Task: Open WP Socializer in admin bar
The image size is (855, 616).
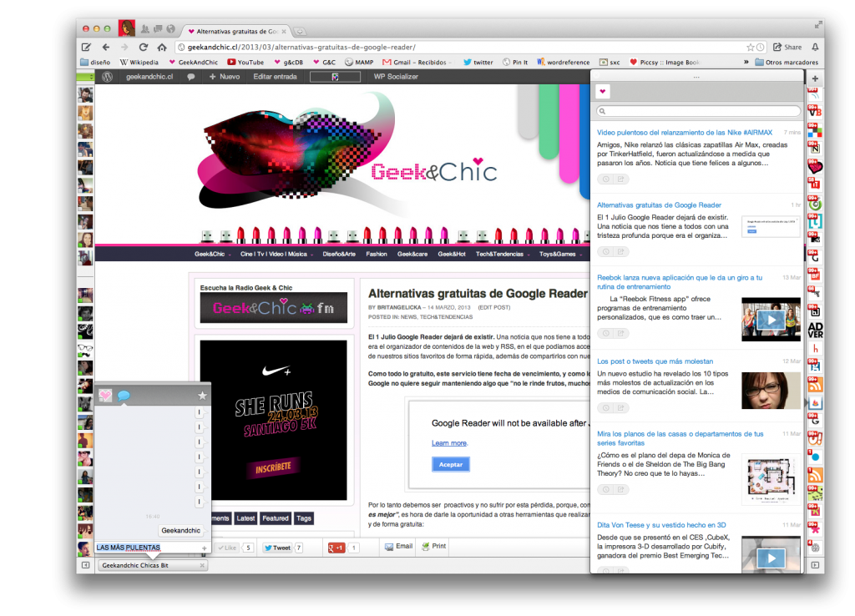Action: pyautogui.click(x=396, y=77)
